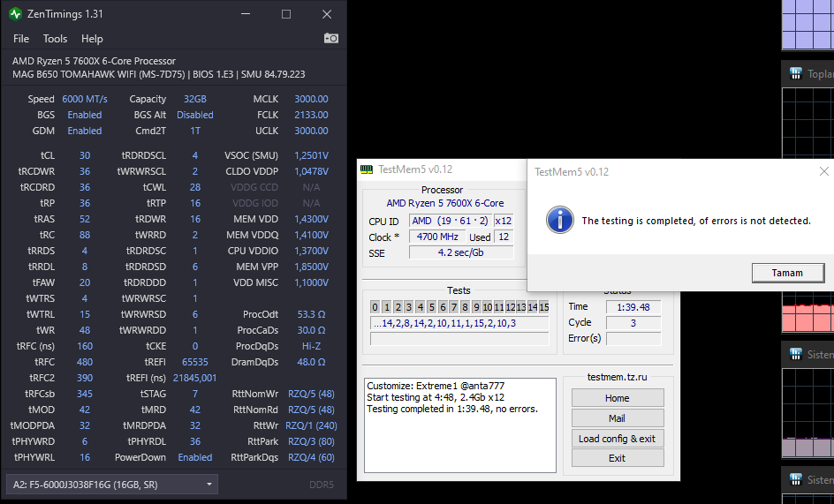Screen dimensions: 834x504
Task: Click the Capacity value 32GB
Action: click(195, 99)
